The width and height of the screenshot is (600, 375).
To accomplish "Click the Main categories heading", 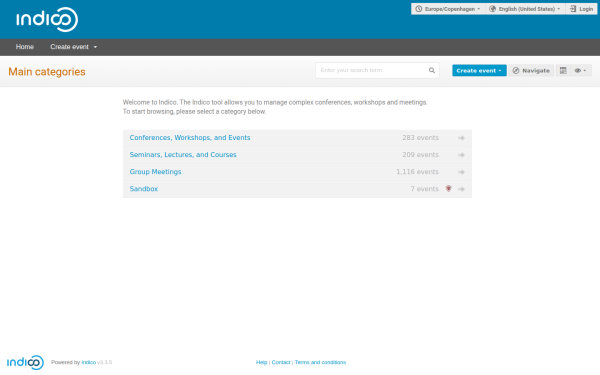I will (x=47, y=72).
